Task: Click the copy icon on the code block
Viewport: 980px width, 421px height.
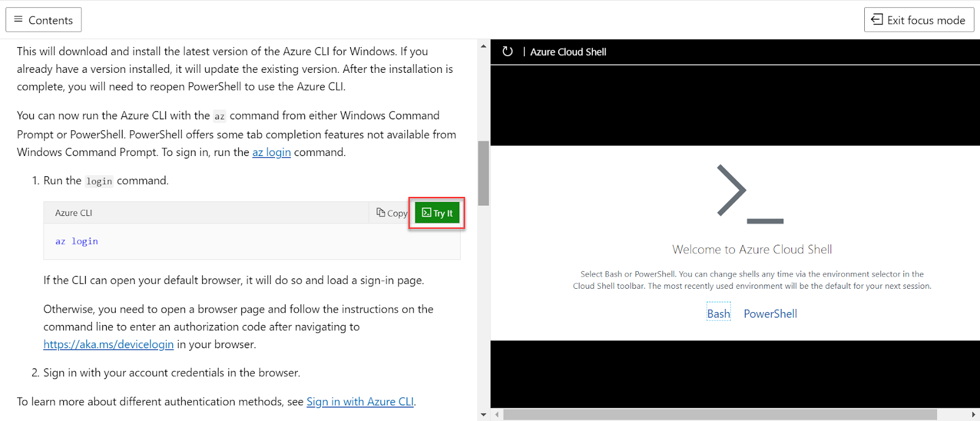Action: [x=381, y=212]
